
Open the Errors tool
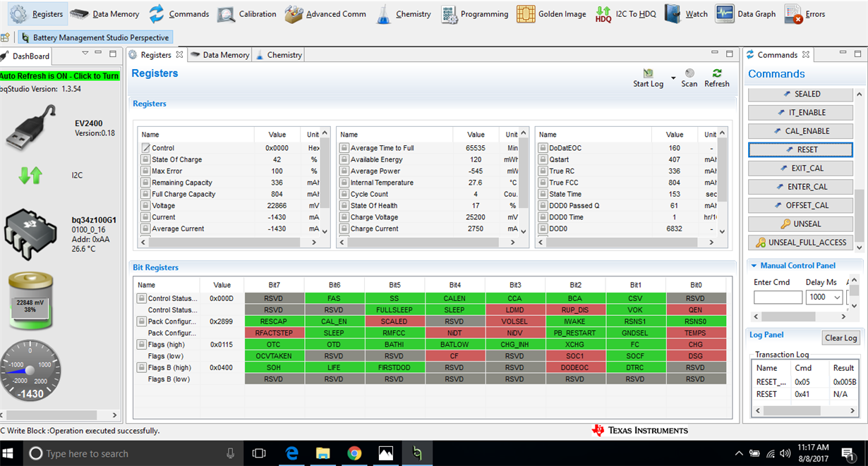click(x=804, y=13)
